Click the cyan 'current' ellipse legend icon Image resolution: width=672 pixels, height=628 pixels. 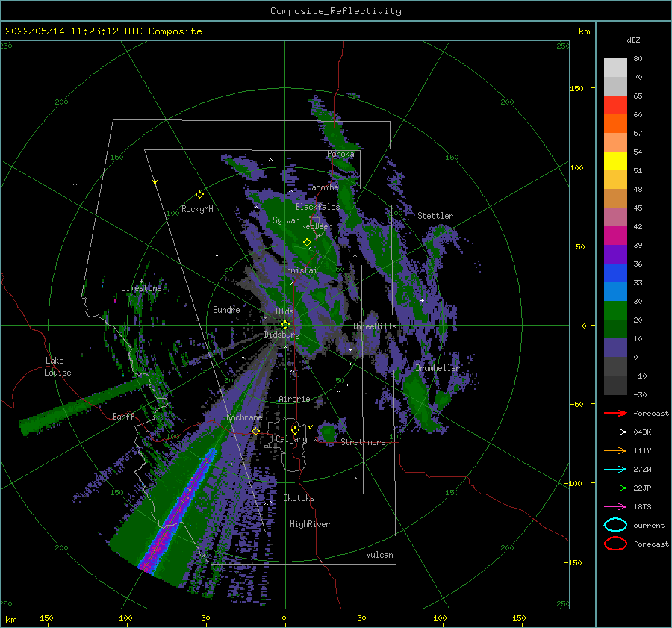tap(615, 525)
